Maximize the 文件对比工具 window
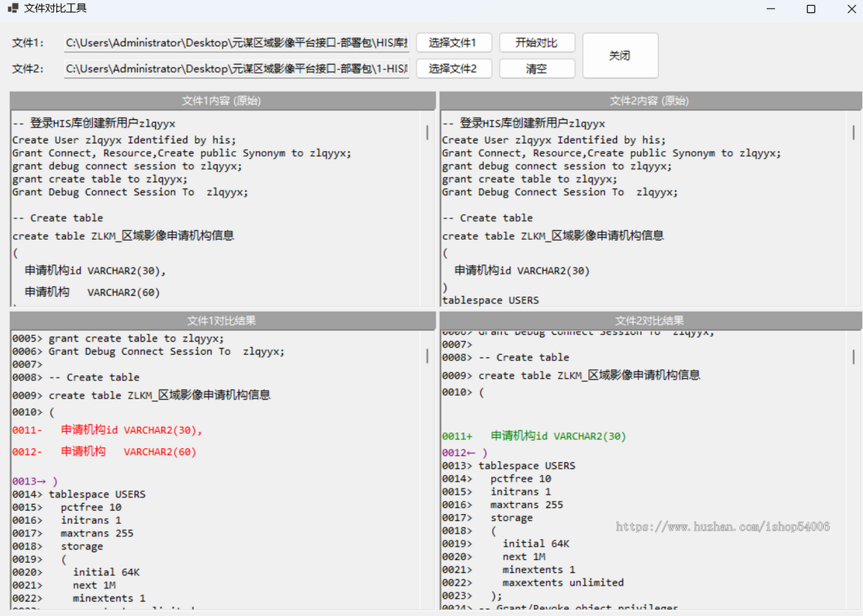863x616 pixels. point(811,9)
